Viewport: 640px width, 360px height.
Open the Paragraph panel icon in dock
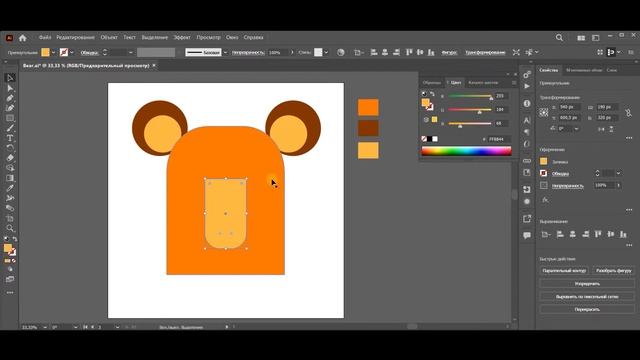pos(527,132)
